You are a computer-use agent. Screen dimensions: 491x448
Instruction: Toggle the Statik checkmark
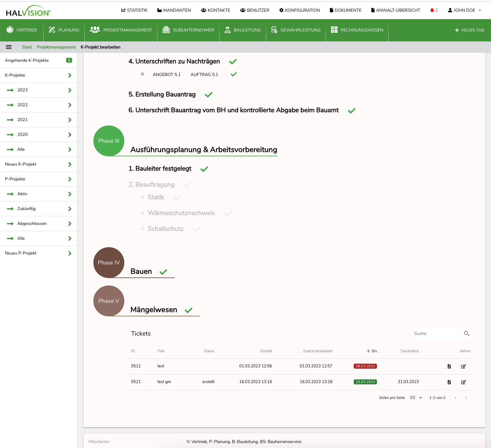pos(177,197)
